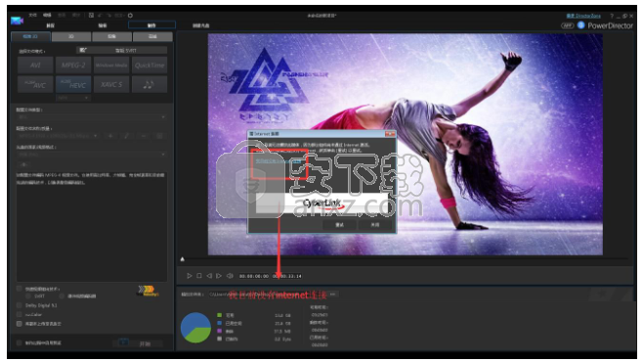The width and height of the screenshot is (644, 362).
Task: Stop the preview playback
Action: (x=199, y=276)
